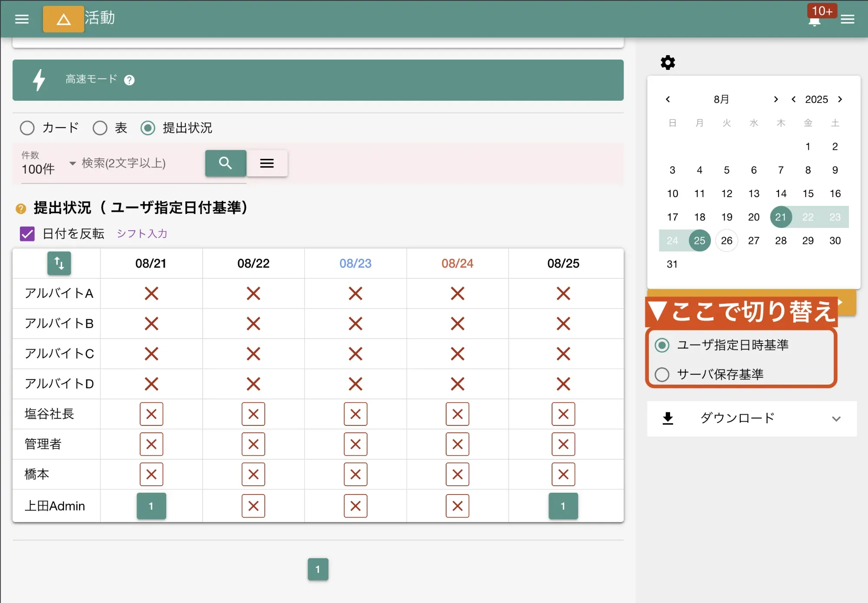Run search with the magnifier button
The image size is (868, 603).
[x=225, y=163]
